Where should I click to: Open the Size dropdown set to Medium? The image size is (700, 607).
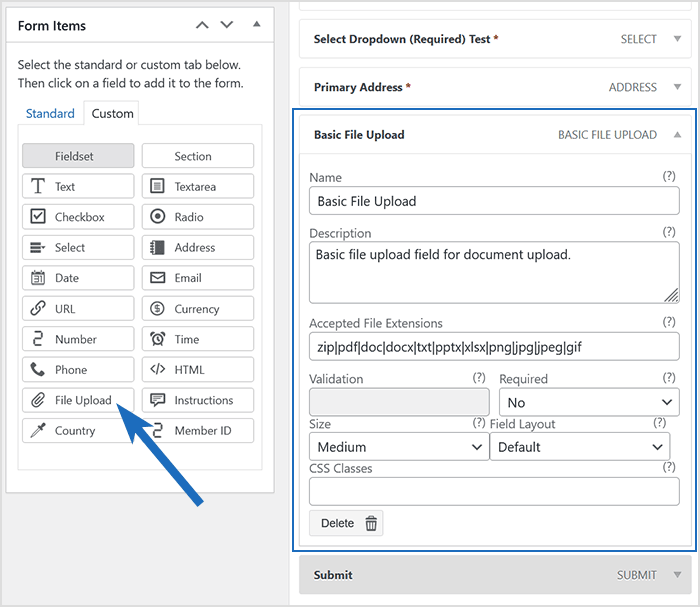[x=398, y=447]
